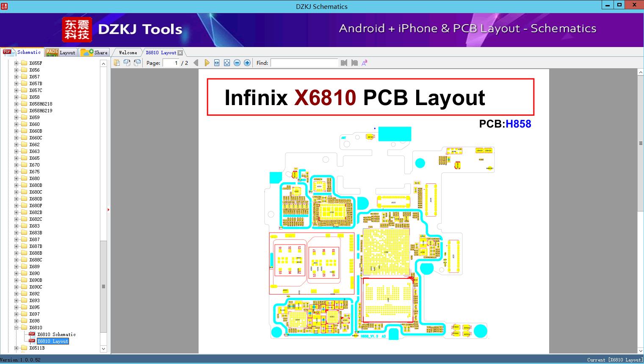
Task: Zoom out of the PCB layout
Action: click(237, 63)
